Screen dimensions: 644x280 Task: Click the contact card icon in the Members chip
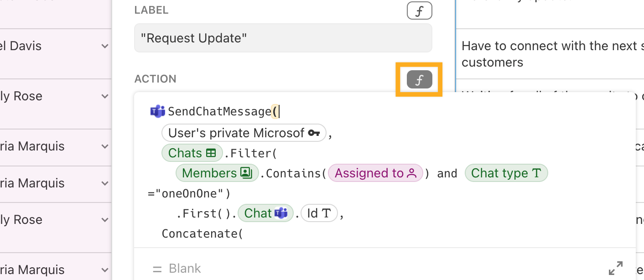coord(247,173)
